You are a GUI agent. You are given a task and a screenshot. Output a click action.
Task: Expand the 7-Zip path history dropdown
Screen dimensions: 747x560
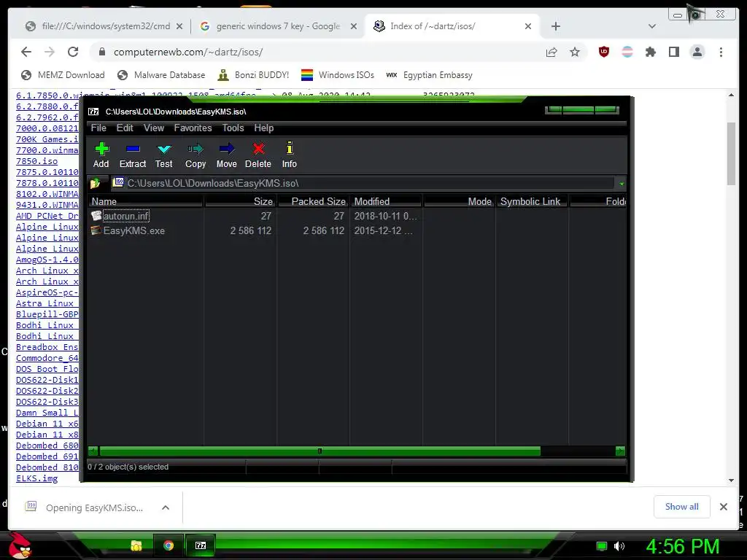point(622,183)
